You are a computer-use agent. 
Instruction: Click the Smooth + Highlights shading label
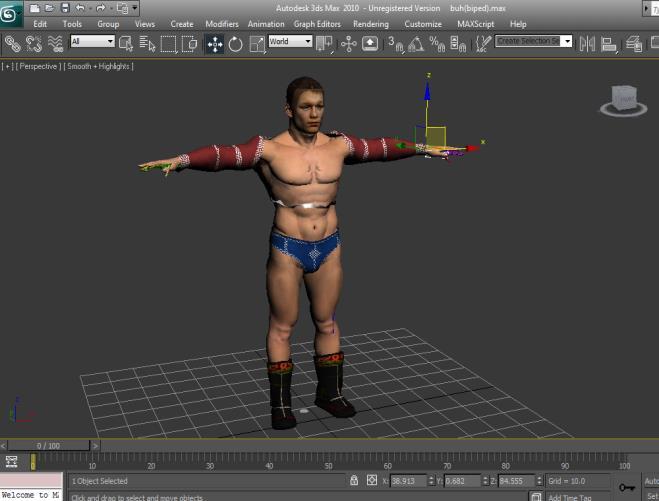coord(98,66)
